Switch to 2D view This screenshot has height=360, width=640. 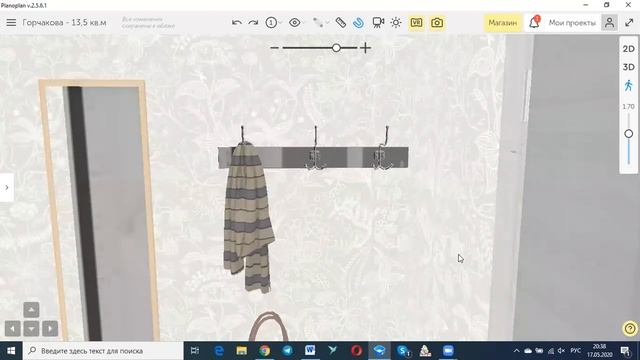click(629, 49)
